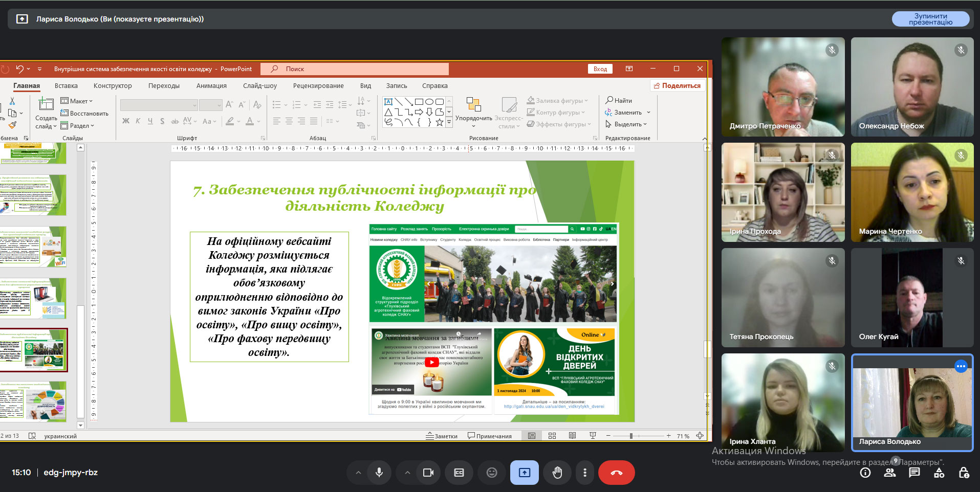
Task: Click the Undo arrow in the title bar
Action: (x=19, y=69)
